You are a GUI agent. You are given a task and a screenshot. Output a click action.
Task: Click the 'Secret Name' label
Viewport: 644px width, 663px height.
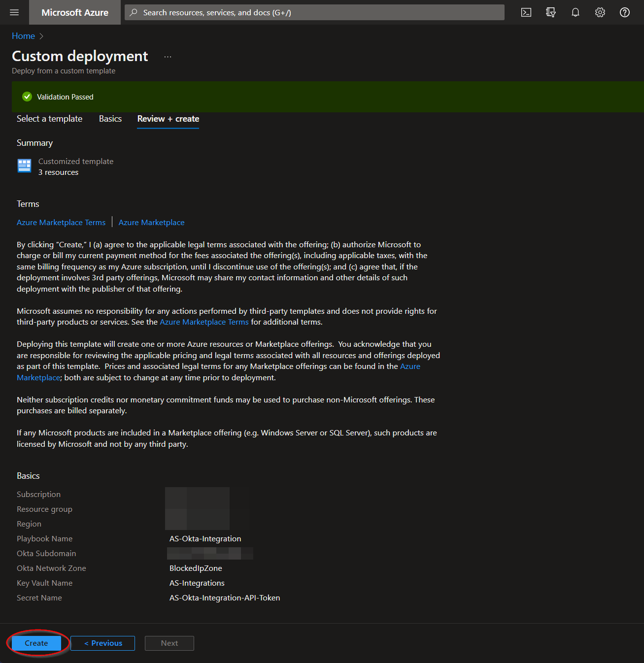point(39,598)
